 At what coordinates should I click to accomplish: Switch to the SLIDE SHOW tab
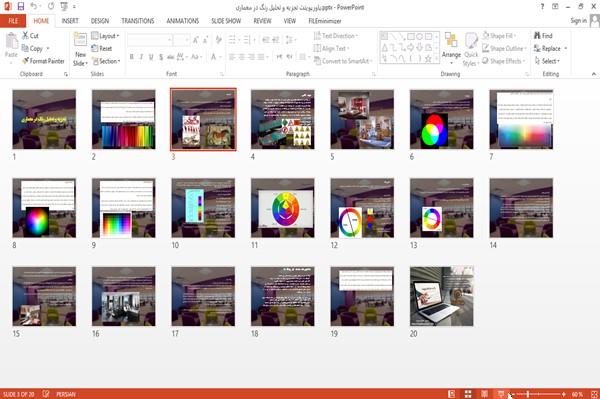tap(226, 21)
